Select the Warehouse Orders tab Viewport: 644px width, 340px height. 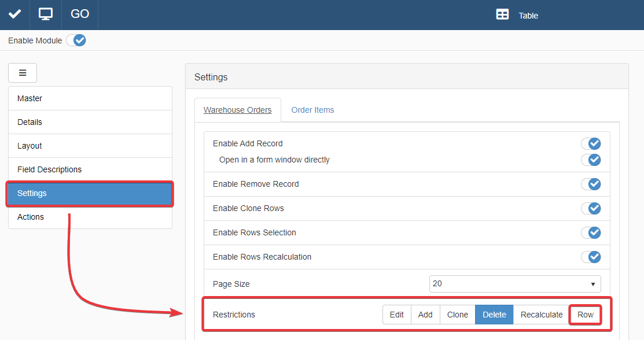pyautogui.click(x=237, y=110)
